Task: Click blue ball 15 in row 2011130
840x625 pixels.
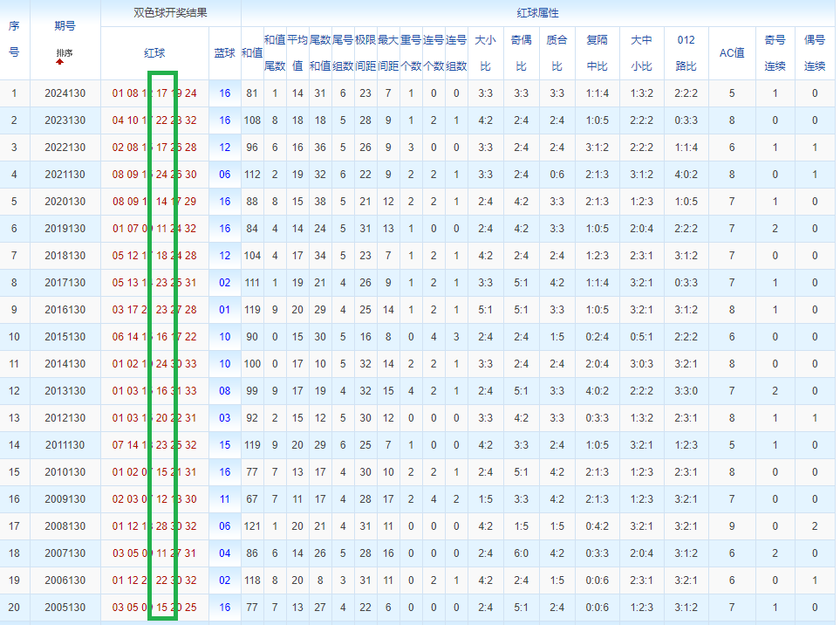Action: click(x=224, y=445)
